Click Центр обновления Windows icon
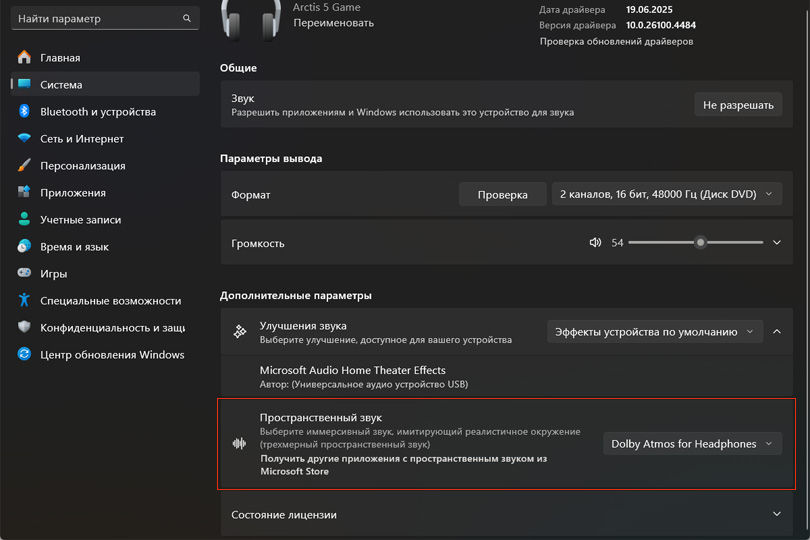 pos(24,354)
